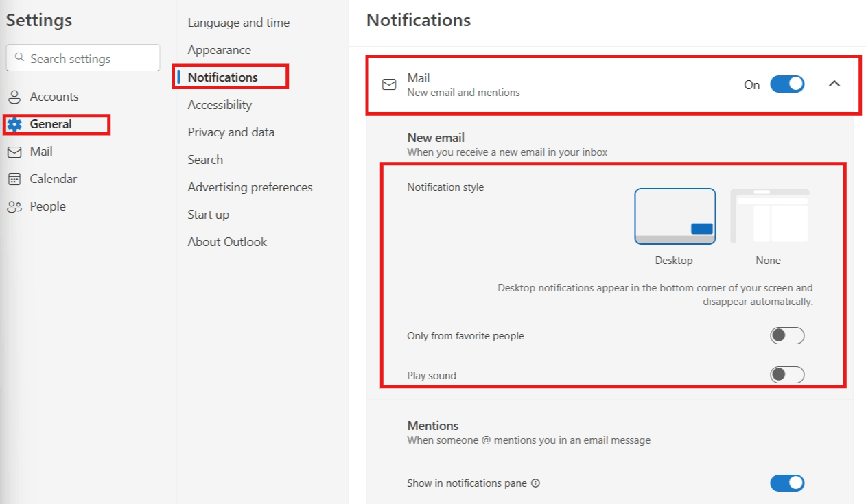Turn off Mail notifications
866x504 pixels.
coord(787,84)
